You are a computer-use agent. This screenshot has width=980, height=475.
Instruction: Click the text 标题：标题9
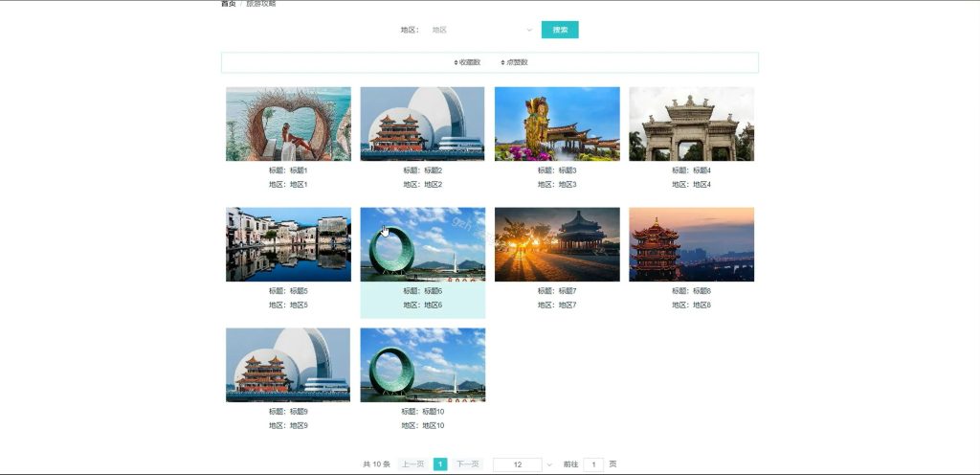click(288, 411)
